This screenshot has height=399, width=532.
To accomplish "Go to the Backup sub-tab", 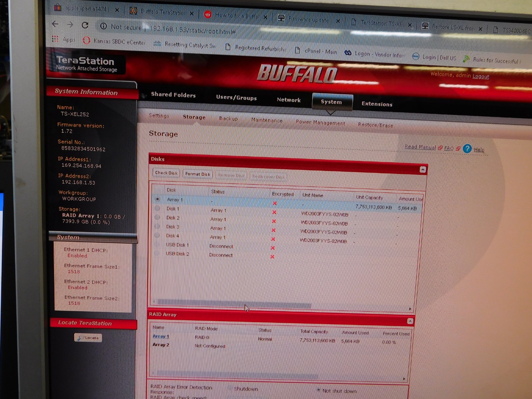I will pyautogui.click(x=228, y=118).
